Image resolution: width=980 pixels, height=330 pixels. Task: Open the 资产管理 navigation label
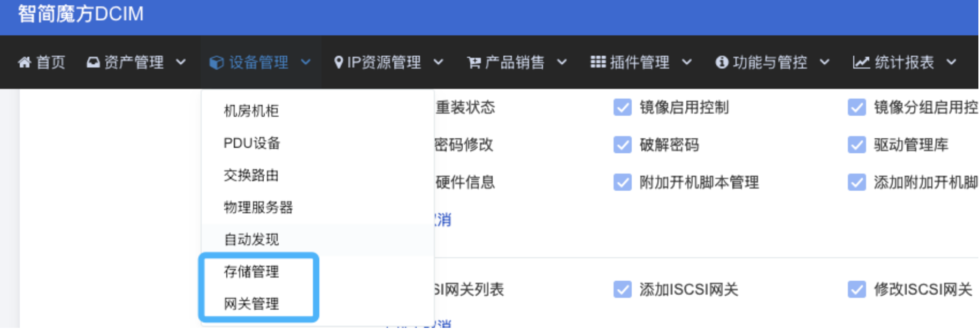click(134, 63)
